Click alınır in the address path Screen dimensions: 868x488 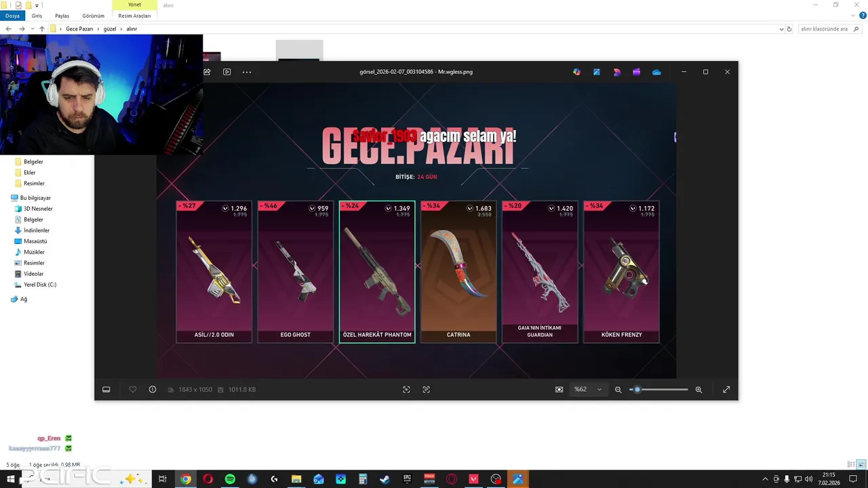coord(132,29)
